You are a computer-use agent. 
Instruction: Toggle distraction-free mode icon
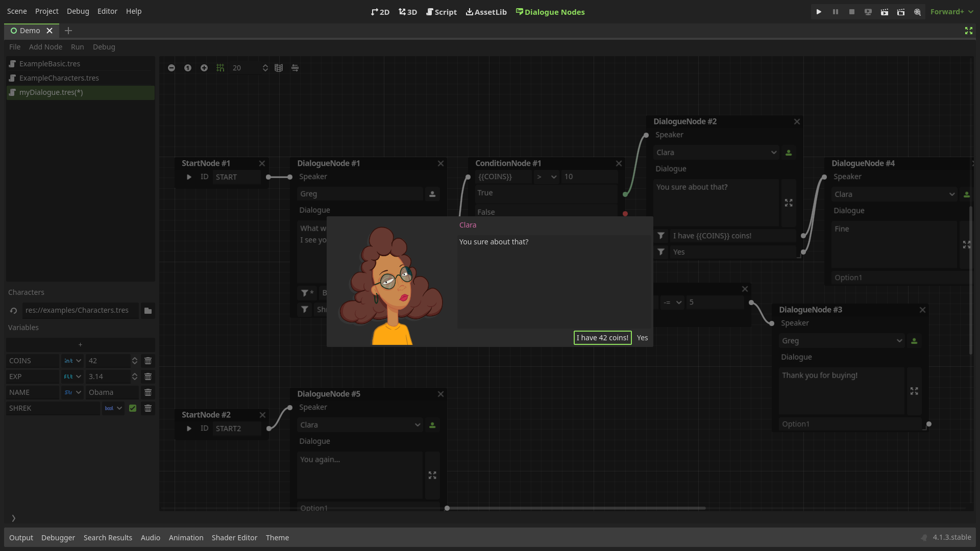tap(968, 31)
